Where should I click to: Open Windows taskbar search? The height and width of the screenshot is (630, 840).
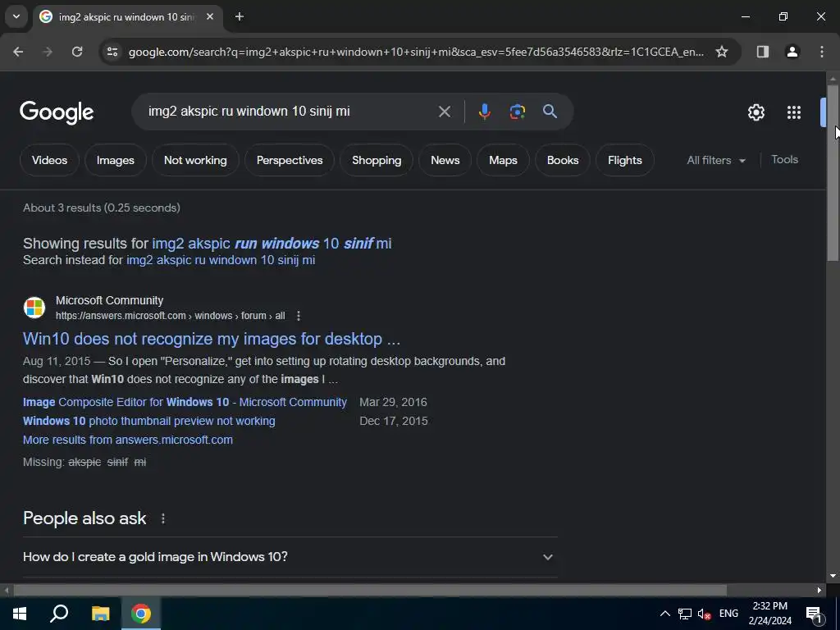(59, 614)
